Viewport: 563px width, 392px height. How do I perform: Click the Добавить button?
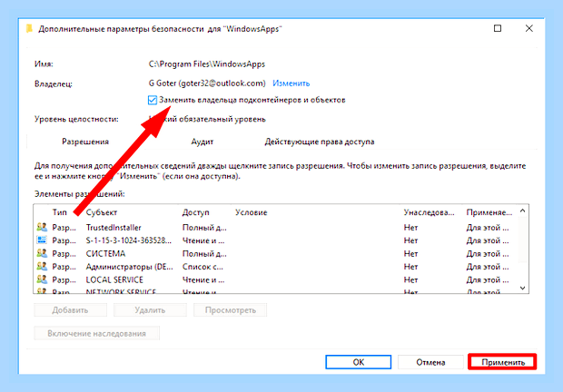(x=70, y=310)
